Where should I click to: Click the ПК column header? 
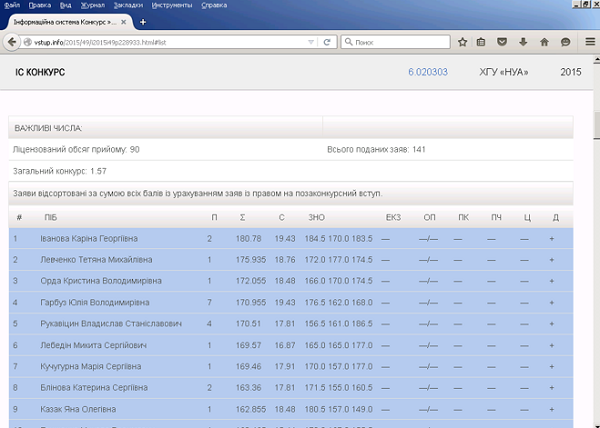[463, 217]
